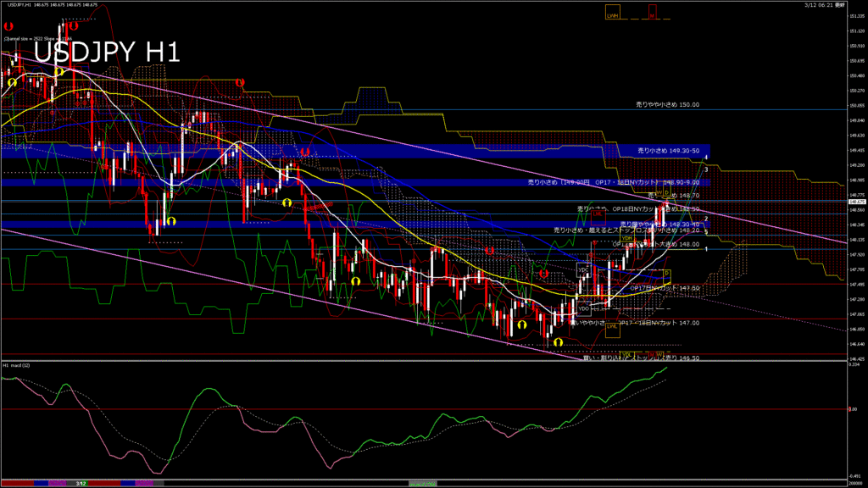Select the 売りやや小さめ 150.00 level label
This screenshot has width=868, height=488.
tap(668, 105)
